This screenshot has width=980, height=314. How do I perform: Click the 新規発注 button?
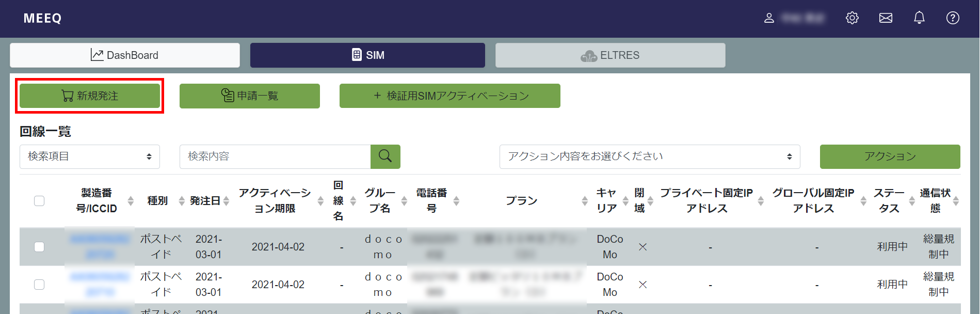click(x=90, y=96)
